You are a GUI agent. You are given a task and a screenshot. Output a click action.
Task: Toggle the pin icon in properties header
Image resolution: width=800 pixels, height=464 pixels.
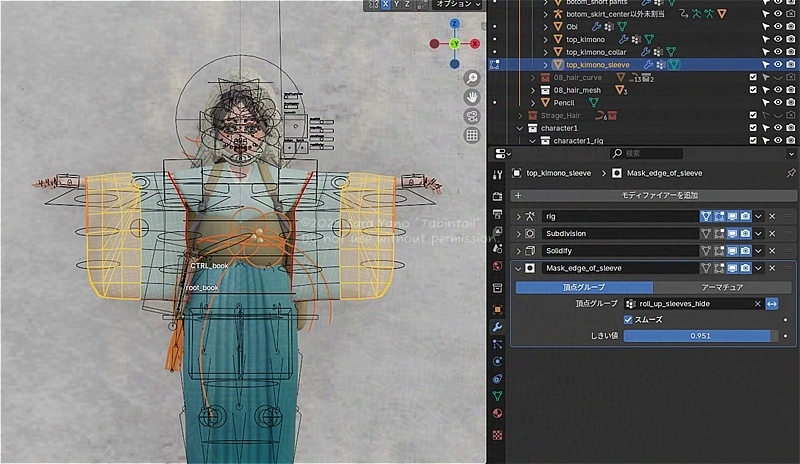[791, 174]
